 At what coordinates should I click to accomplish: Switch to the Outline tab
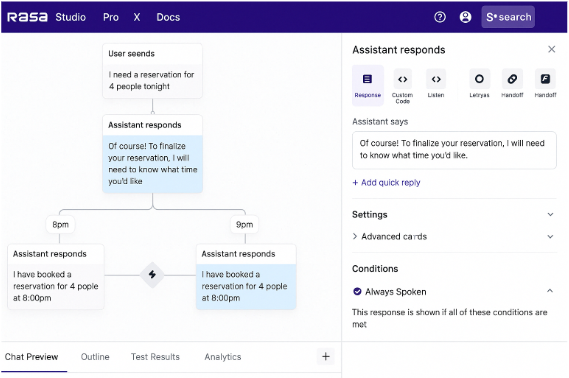click(x=95, y=357)
